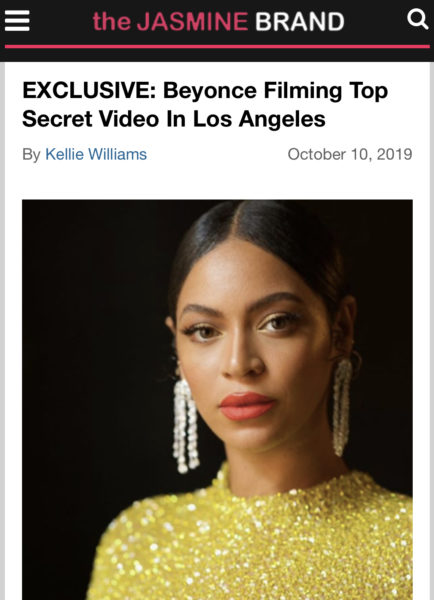Viewport: 434px width, 600px height.
Task: Click the By label before the author name
Action: 31,155
